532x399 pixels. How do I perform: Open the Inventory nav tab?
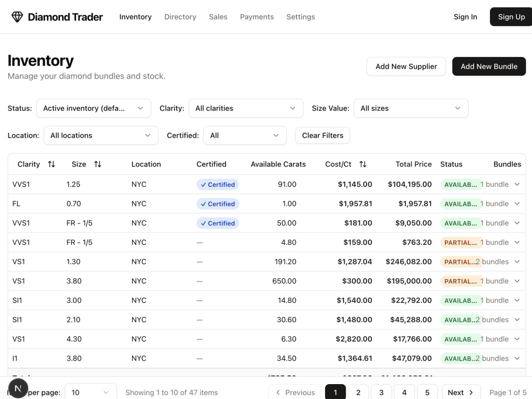coord(135,16)
